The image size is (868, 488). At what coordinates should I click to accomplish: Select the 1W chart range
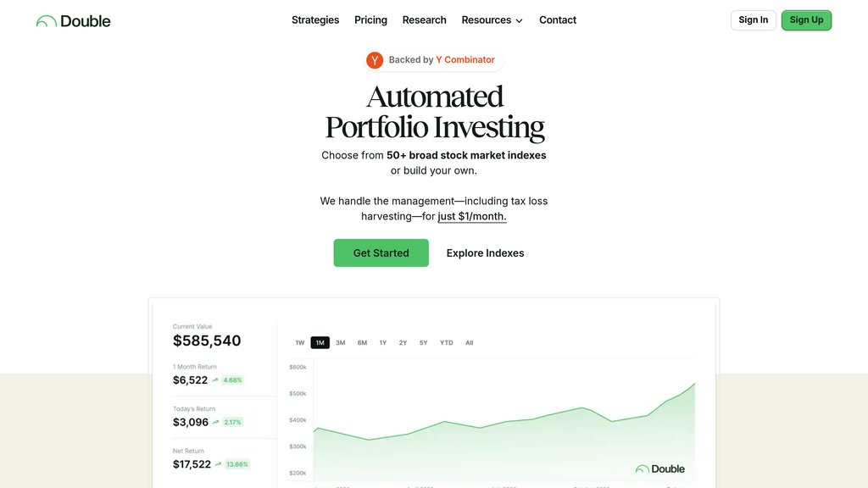tap(300, 343)
